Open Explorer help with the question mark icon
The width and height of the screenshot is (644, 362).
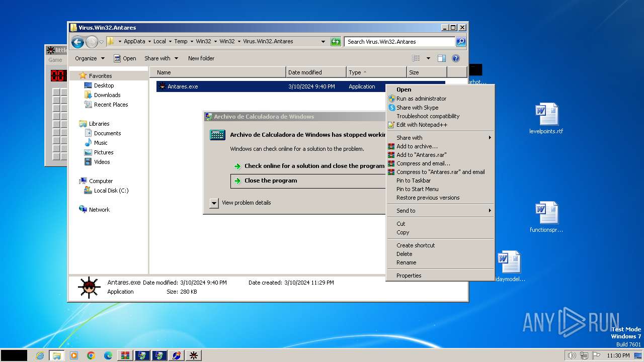(x=456, y=58)
